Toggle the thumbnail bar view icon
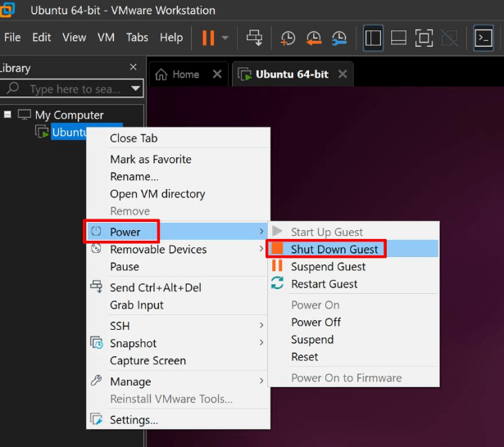The width and height of the screenshot is (504, 447). pyautogui.click(x=398, y=38)
